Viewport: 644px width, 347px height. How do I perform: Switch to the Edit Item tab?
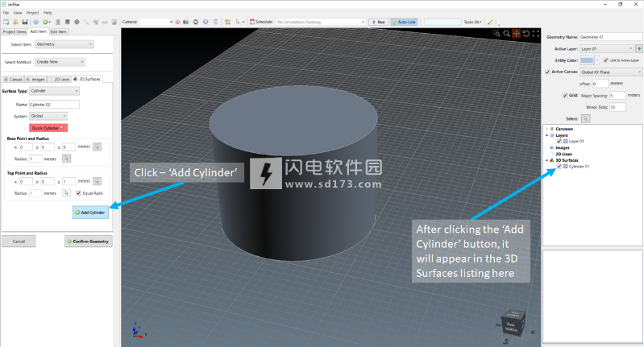tap(59, 31)
